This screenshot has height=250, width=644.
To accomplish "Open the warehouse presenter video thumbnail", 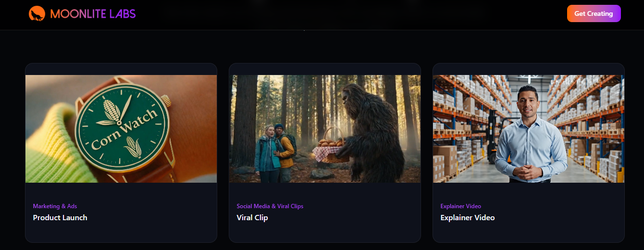I will (x=529, y=129).
